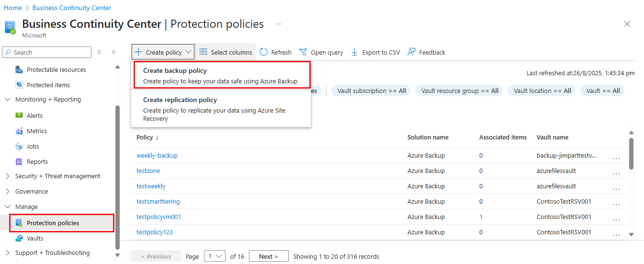The height and width of the screenshot is (264, 644).
Task: Open Metrics in the sidebar
Action: (37, 131)
